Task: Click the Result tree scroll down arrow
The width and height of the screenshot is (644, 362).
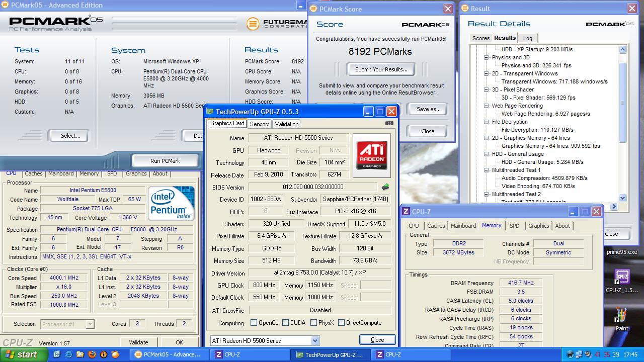Action: pos(622,198)
